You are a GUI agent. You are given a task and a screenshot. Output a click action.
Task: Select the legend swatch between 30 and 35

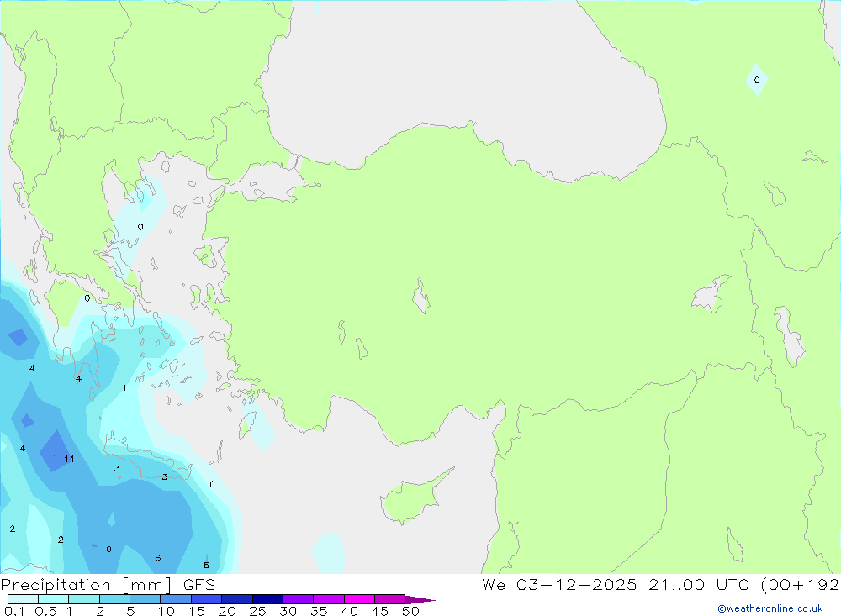pos(298,599)
